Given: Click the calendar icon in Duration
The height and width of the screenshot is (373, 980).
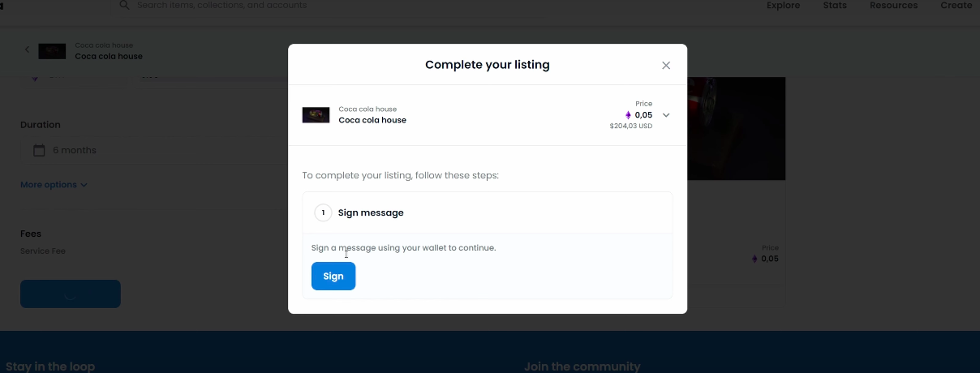Looking at the screenshot, I should (39, 150).
